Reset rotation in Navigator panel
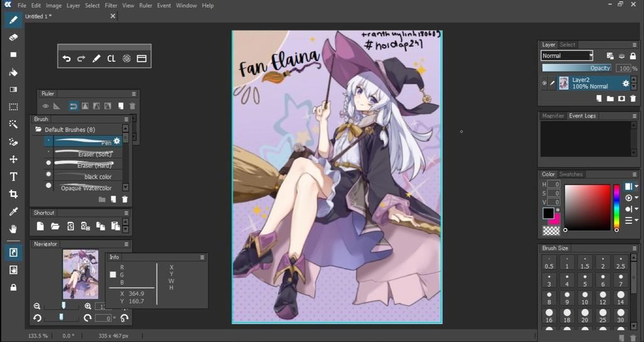The height and width of the screenshot is (342, 644). pos(124,317)
